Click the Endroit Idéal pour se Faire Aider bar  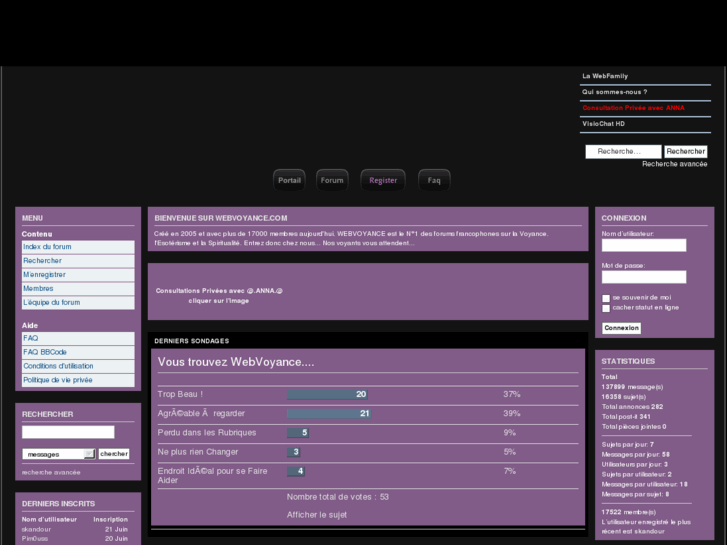296,471
